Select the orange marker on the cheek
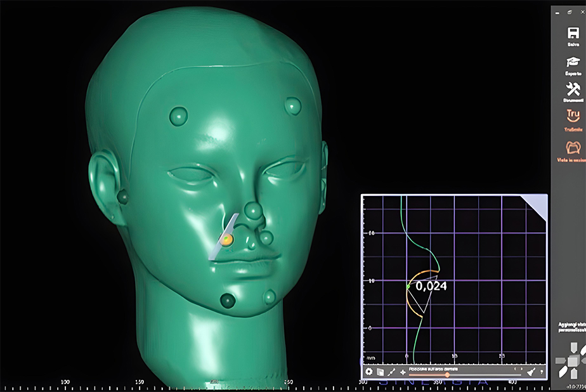 pos(226,239)
